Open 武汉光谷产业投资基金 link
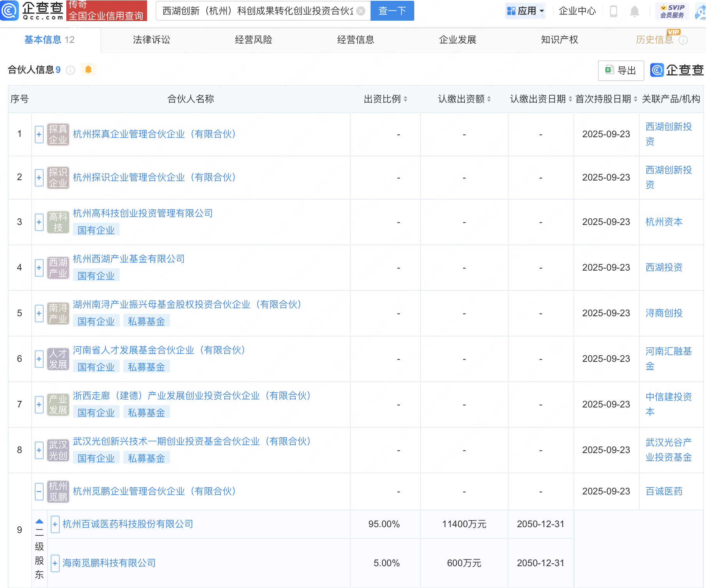The image size is (706, 588). 669,450
